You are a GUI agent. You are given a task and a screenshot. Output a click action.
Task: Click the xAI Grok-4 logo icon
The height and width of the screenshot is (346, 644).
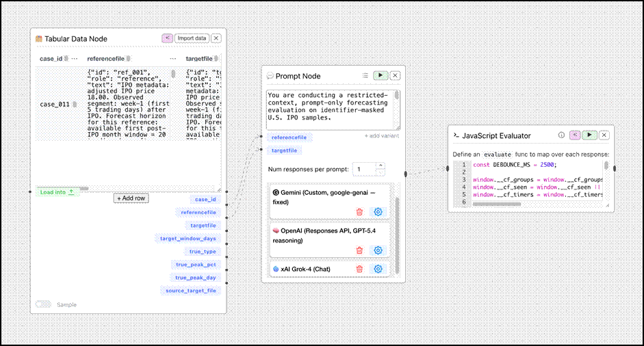pos(276,269)
